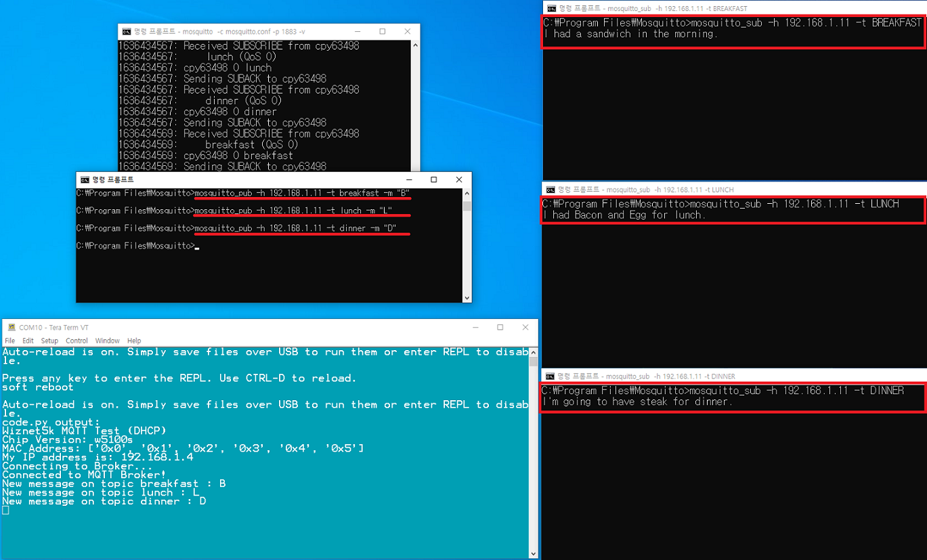927x560 pixels.
Task: Open the Help menu in Tera Term
Action: (x=134, y=341)
